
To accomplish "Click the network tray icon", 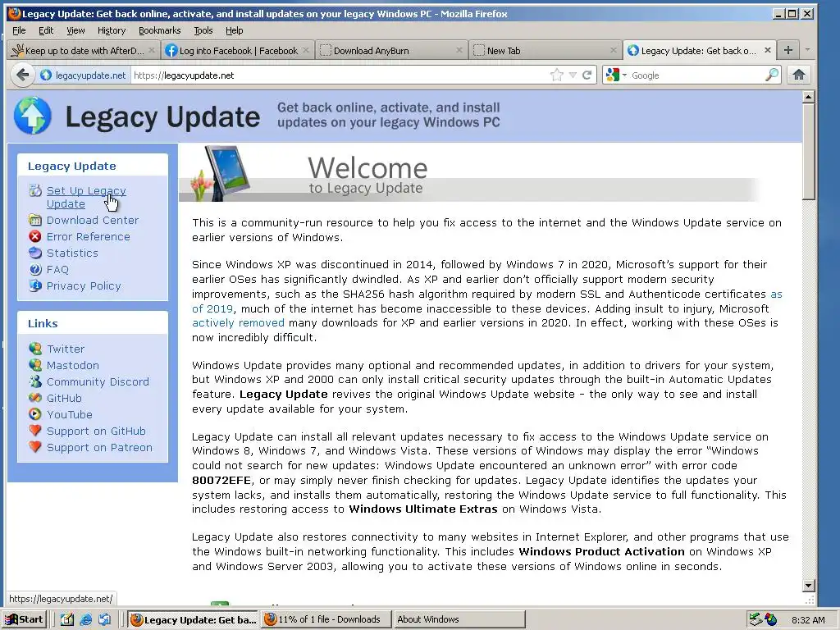I will pos(756,620).
